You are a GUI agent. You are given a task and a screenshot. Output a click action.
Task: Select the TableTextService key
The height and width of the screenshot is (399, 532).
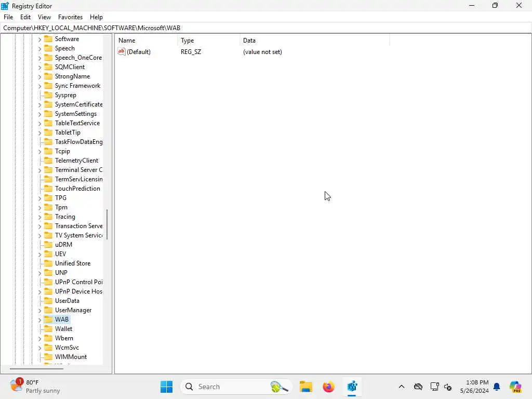[77, 123]
